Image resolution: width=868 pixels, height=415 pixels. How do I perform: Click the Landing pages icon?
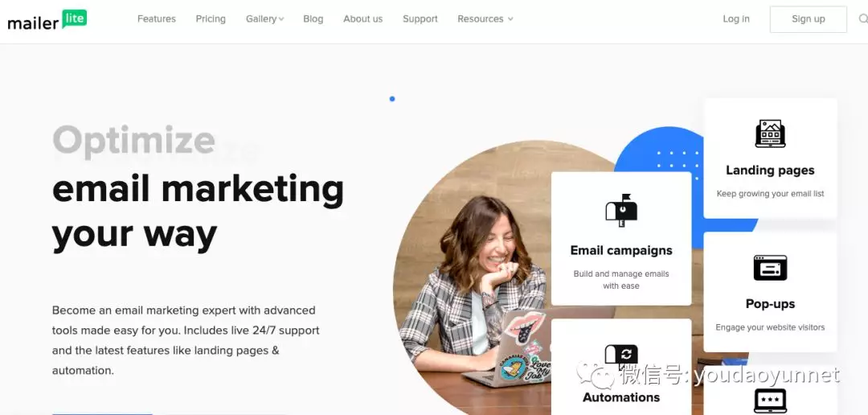[x=770, y=134]
